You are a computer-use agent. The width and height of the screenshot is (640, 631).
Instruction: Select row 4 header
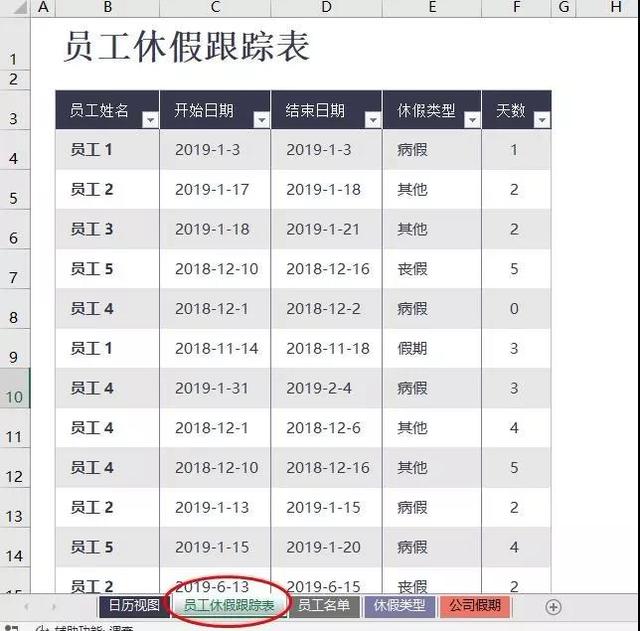click(15, 150)
